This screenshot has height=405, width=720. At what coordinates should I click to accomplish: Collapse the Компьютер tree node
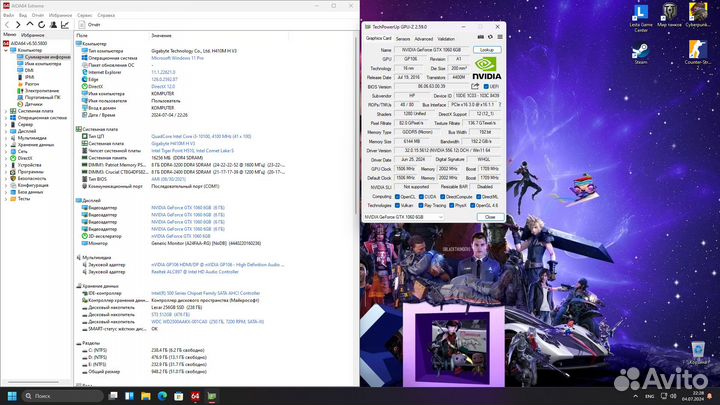[x=6, y=50]
